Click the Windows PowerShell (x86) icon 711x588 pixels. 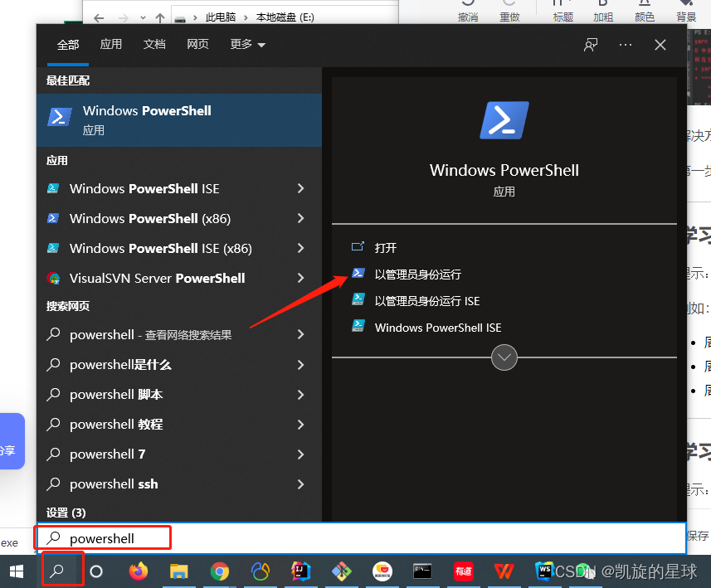tap(53, 218)
